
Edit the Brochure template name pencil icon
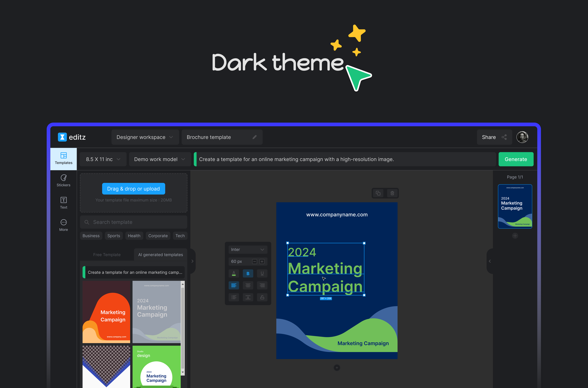(254, 137)
